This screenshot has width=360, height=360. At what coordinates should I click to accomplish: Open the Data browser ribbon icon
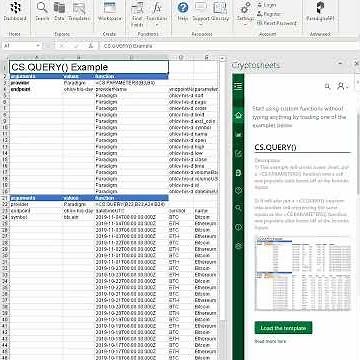point(59,12)
